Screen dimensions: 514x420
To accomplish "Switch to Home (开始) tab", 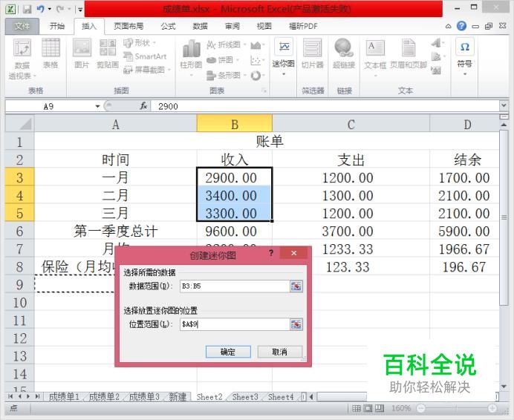I will (57, 26).
